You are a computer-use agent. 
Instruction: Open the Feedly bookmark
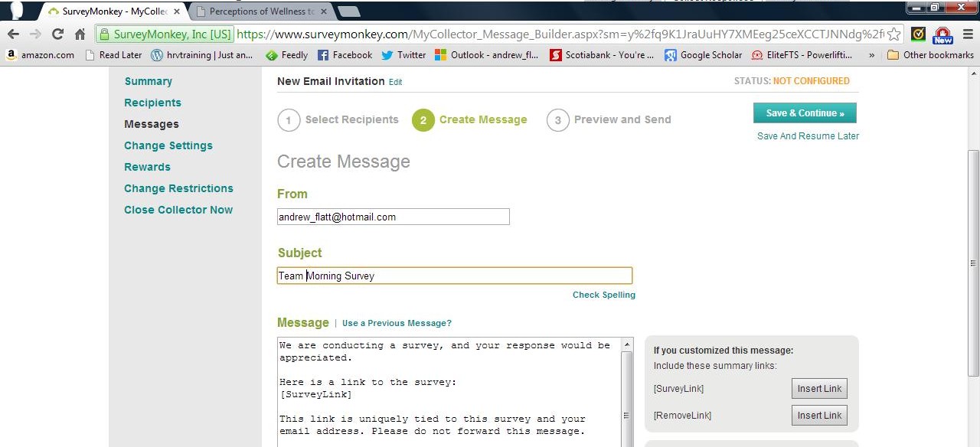click(286, 55)
